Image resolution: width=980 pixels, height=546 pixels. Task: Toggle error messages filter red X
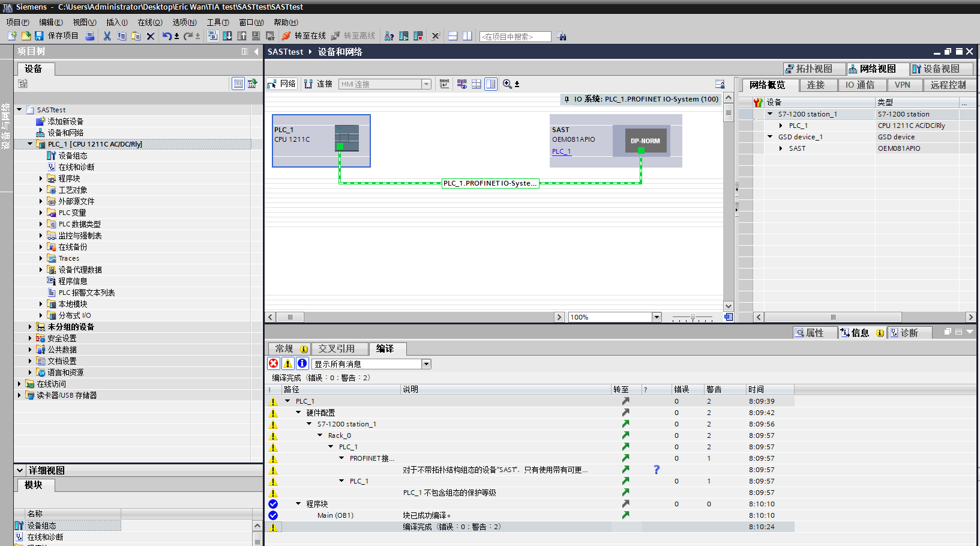[274, 363]
